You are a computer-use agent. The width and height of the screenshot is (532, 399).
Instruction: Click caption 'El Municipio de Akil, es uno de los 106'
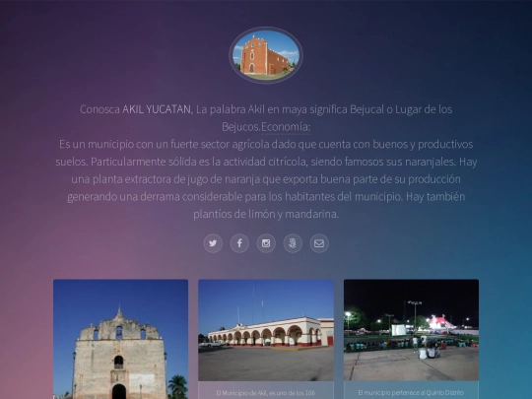click(266, 393)
